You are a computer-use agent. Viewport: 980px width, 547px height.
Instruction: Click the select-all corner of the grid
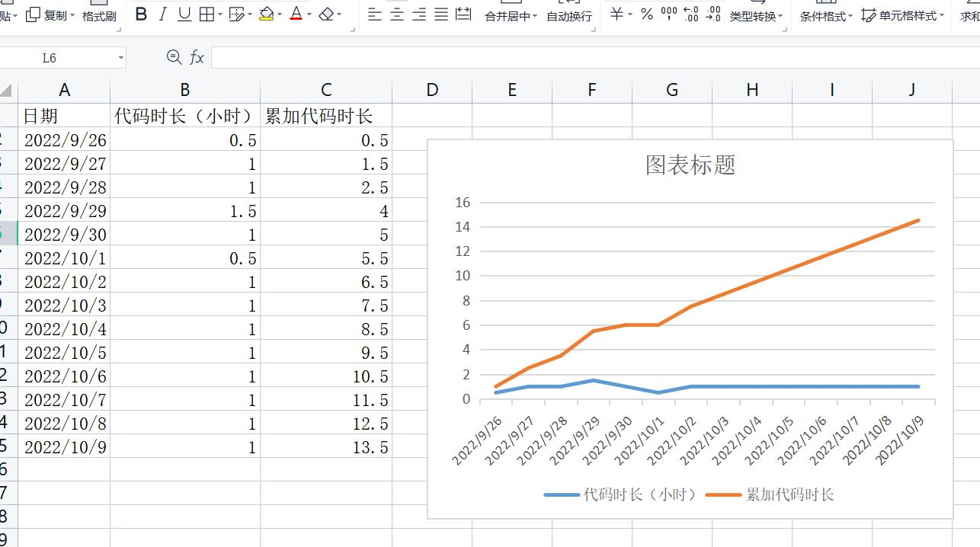6,91
